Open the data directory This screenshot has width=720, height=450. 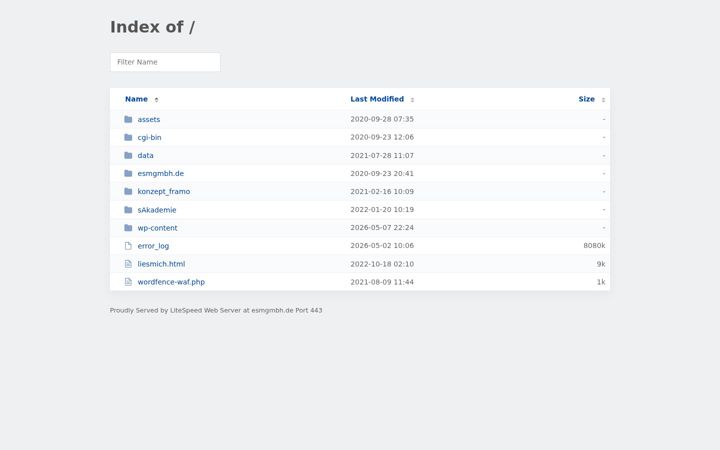[146, 155]
